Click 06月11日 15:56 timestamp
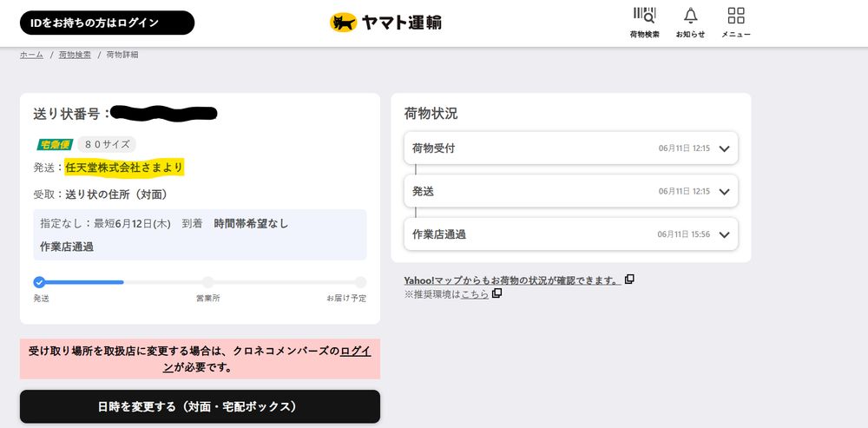Image resolution: width=868 pixels, height=428 pixels. point(684,234)
